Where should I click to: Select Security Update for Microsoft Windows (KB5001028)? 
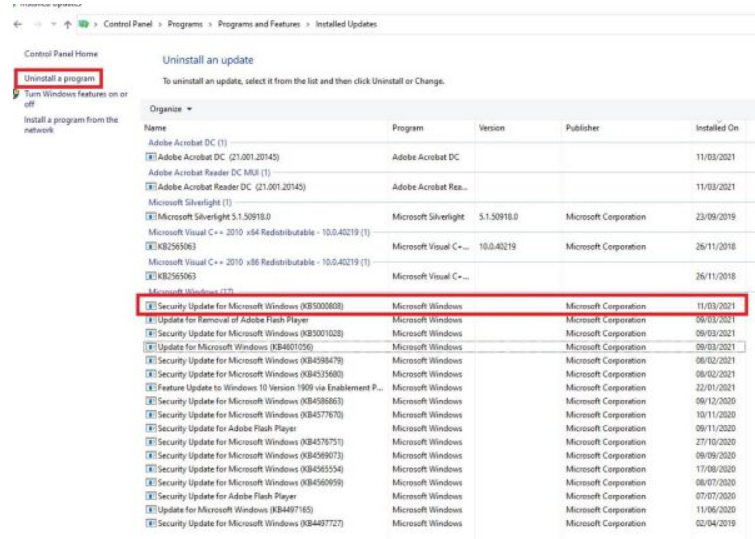(x=444, y=333)
